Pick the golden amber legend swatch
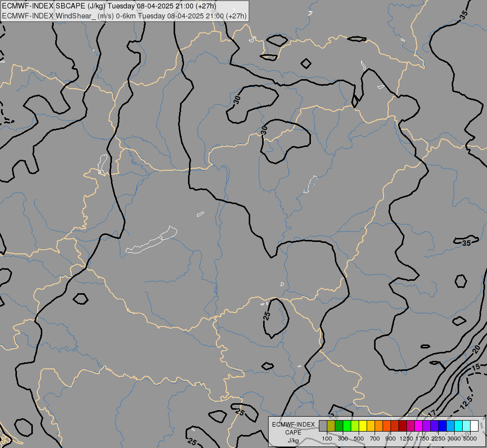Image resolution: width=487 pixels, height=448 pixels. point(371,426)
